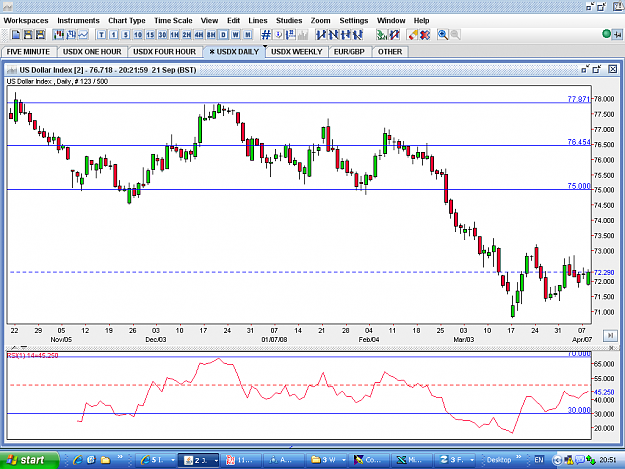Select the 4H timeframe button
Image resolution: width=625 pixels, height=469 pixels.
pyautogui.click(x=199, y=35)
